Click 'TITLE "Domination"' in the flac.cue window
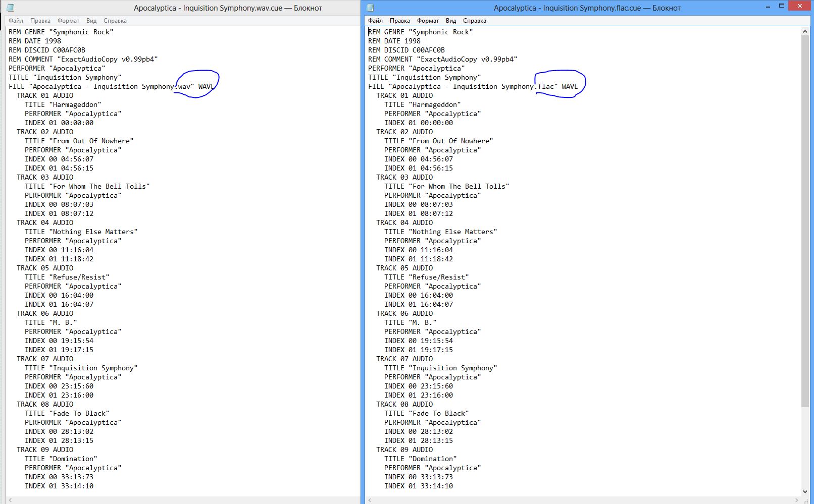Image resolution: width=814 pixels, height=504 pixels. point(421,459)
